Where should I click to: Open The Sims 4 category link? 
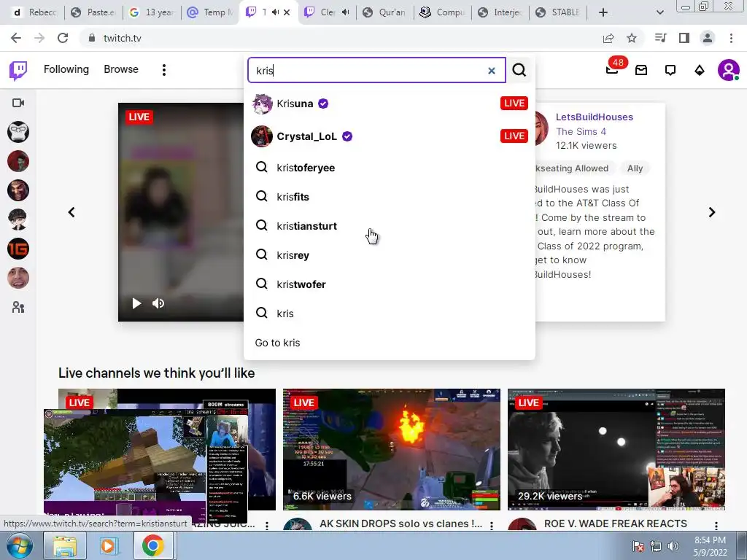(581, 131)
